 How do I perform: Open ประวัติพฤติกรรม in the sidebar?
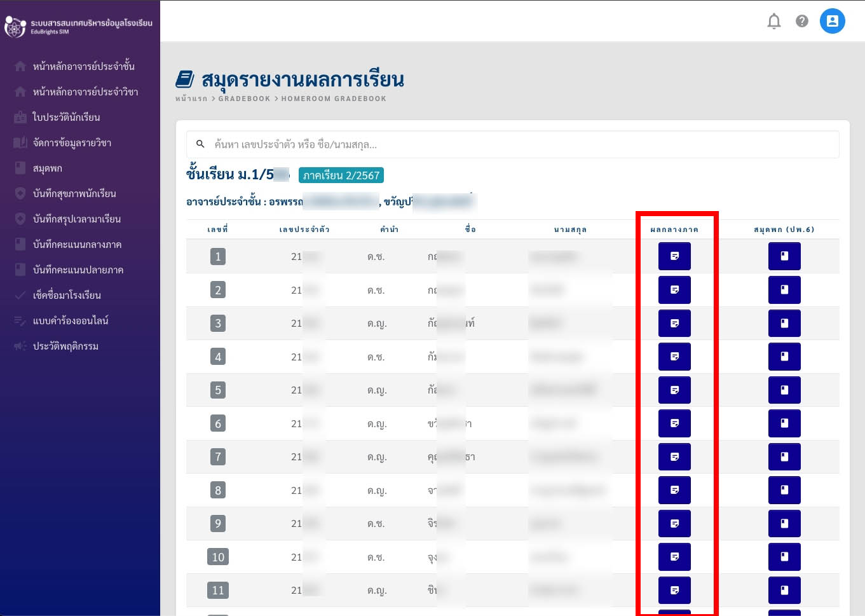point(65,346)
